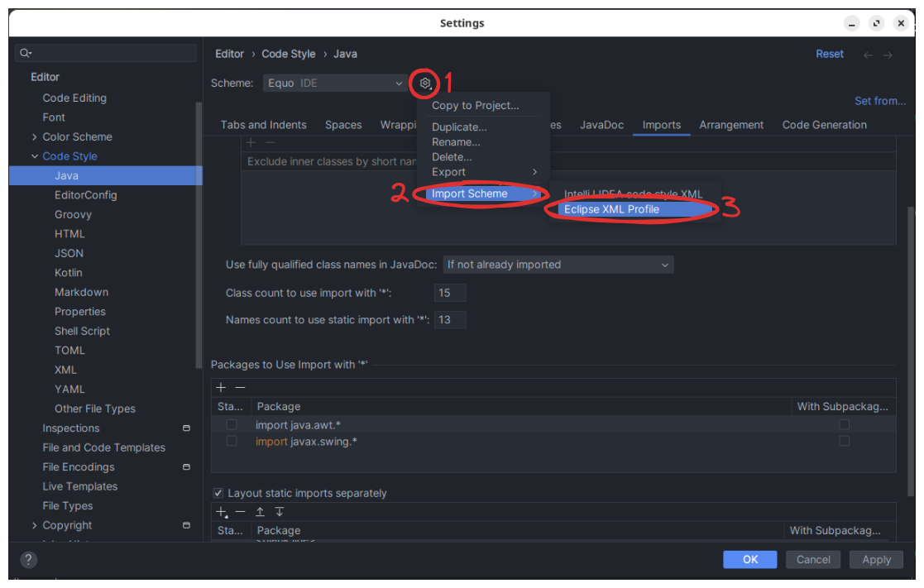This screenshot has height=588, width=924.
Task: Click the File Encodings project-level marker icon
Action: point(186,467)
